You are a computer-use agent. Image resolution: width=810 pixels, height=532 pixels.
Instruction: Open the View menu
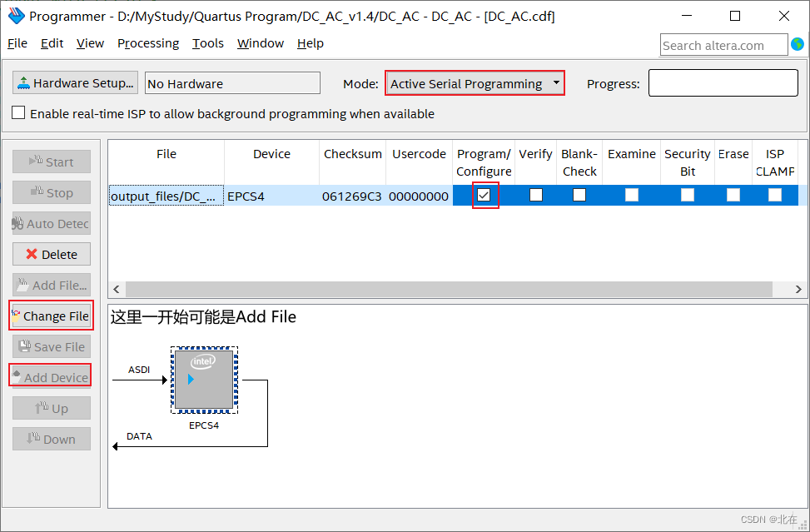point(90,43)
